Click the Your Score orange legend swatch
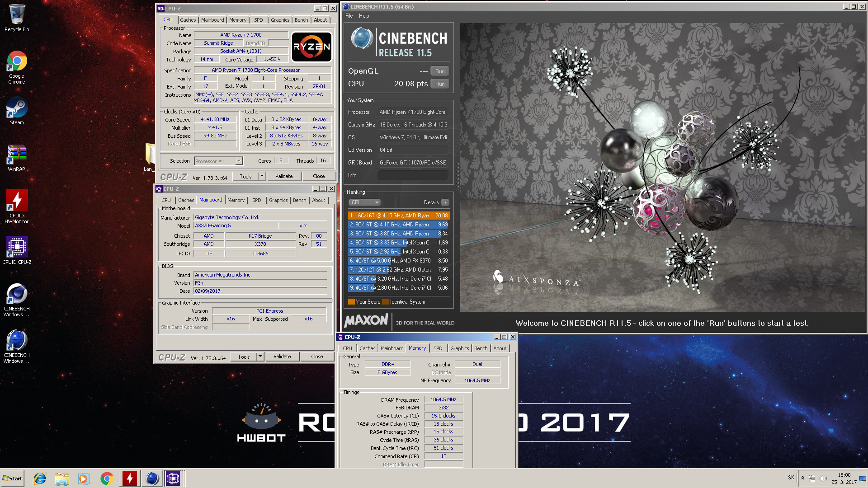Viewport: 868px width, 488px height. (351, 302)
